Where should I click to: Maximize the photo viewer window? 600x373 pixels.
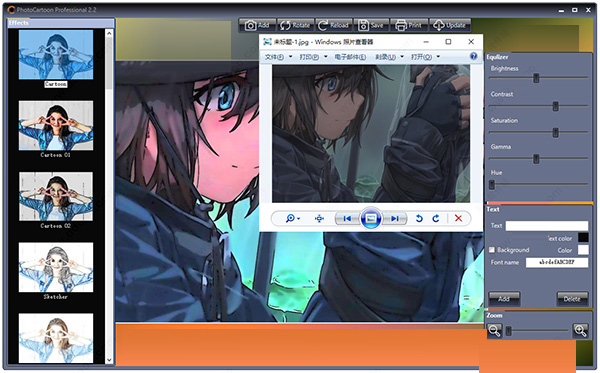[448, 41]
